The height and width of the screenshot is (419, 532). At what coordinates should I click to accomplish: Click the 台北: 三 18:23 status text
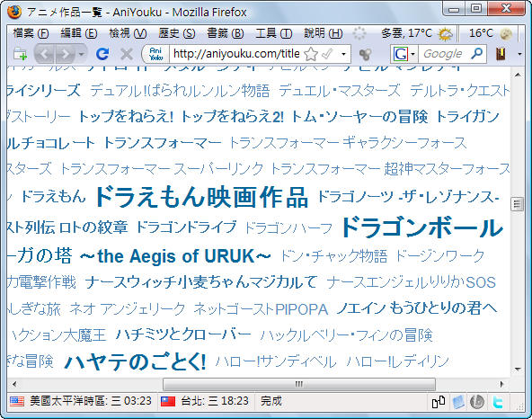point(215,401)
